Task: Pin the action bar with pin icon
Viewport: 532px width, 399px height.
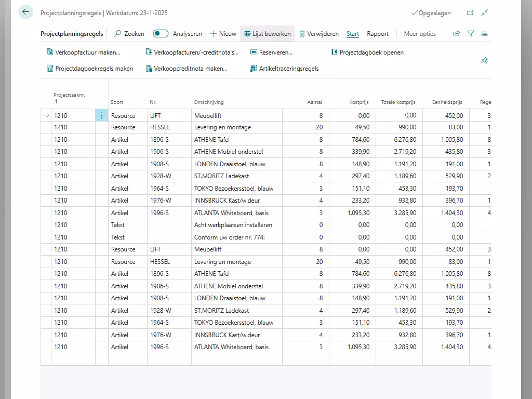Action: pyautogui.click(x=484, y=60)
